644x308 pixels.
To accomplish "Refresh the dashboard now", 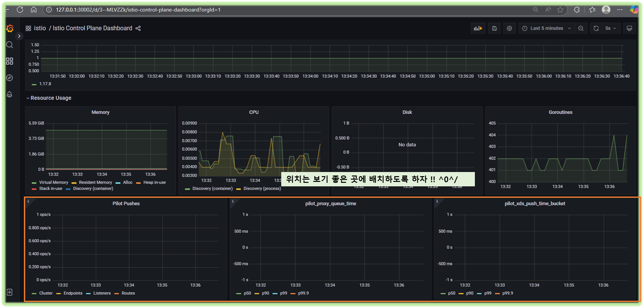I will (596, 28).
